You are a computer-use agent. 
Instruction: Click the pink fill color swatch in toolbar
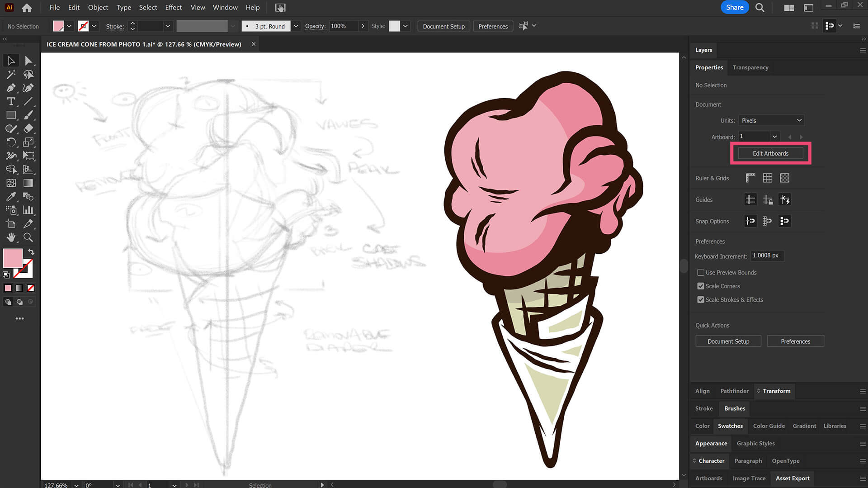pyautogui.click(x=13, y=258)
